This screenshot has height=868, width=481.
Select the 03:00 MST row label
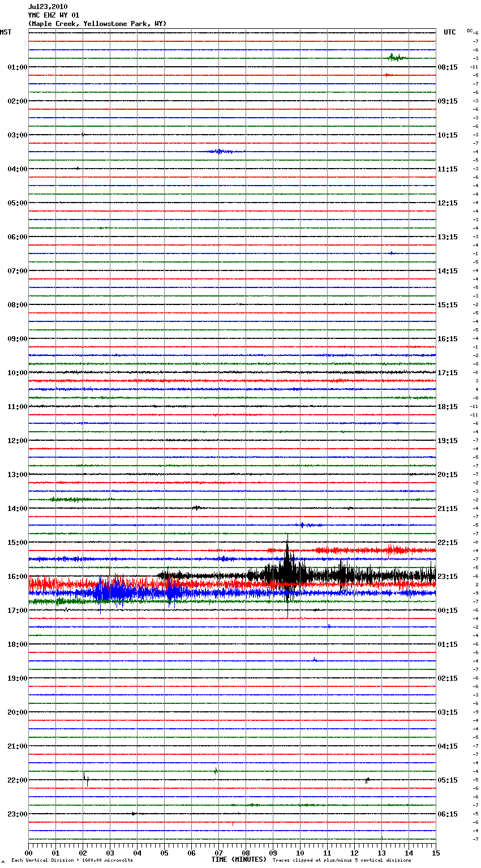18,135
